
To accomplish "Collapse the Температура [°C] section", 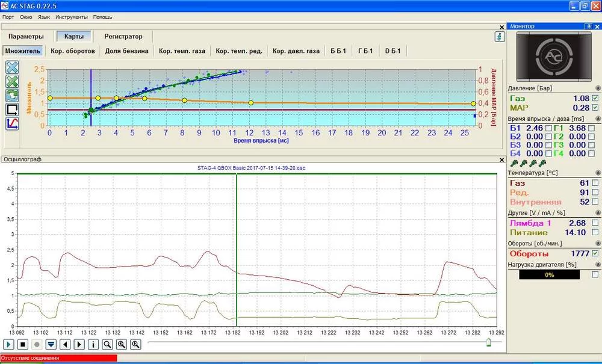I will (x=597, y=173).
